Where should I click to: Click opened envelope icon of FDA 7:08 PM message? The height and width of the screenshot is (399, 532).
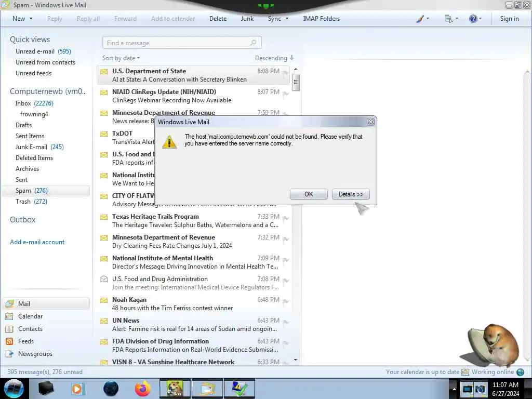pos(104,279)
